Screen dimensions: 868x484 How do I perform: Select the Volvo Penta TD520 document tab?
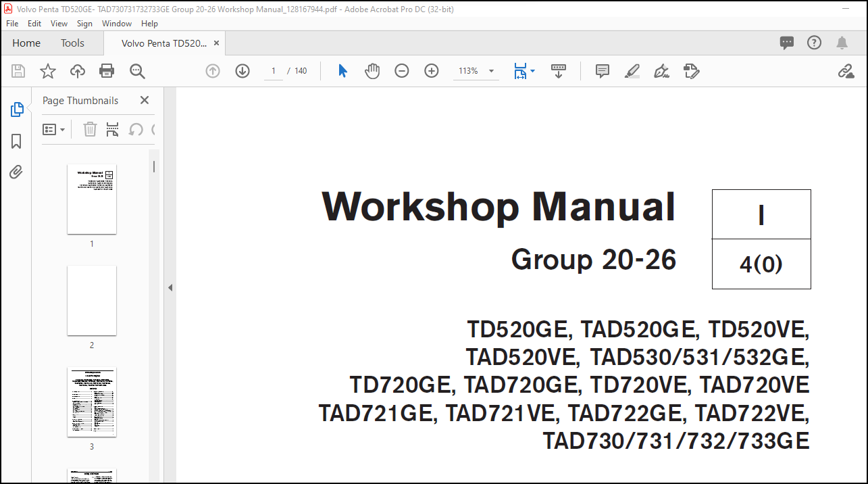click(x=165, y=43)
